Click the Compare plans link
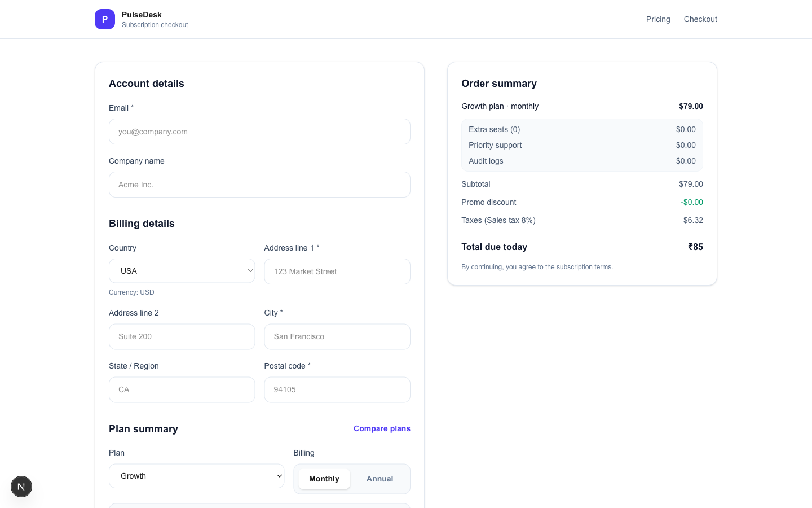812x508 pixels. pos(382,428)
